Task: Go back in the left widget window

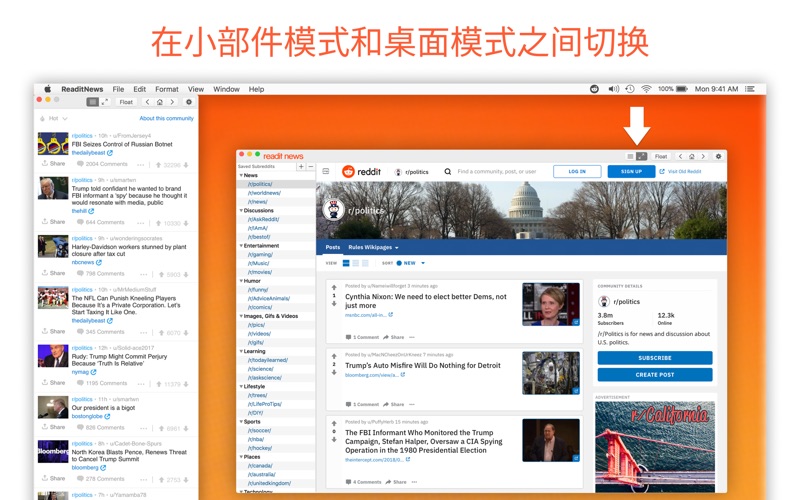Action: pyautogui.click(x=147, y=102)
